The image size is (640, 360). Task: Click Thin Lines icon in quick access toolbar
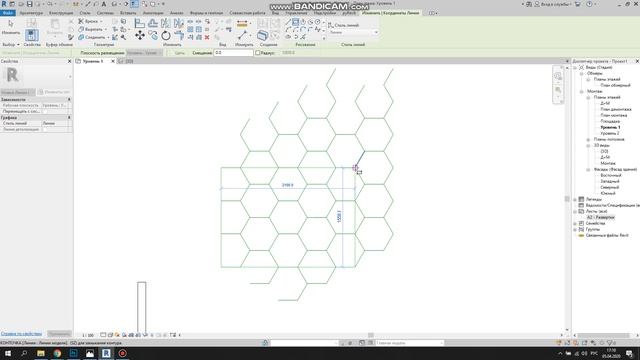click(x=134, y=4)
